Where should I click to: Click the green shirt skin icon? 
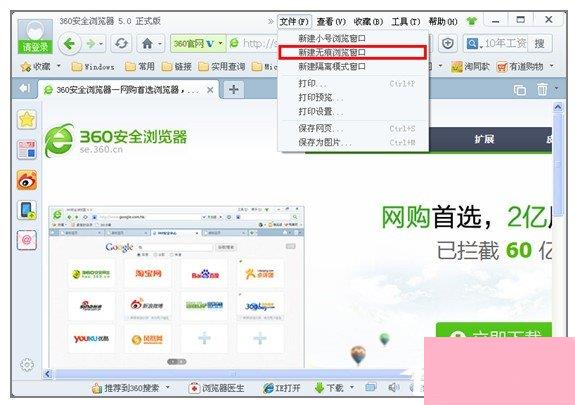coord(472,21)
